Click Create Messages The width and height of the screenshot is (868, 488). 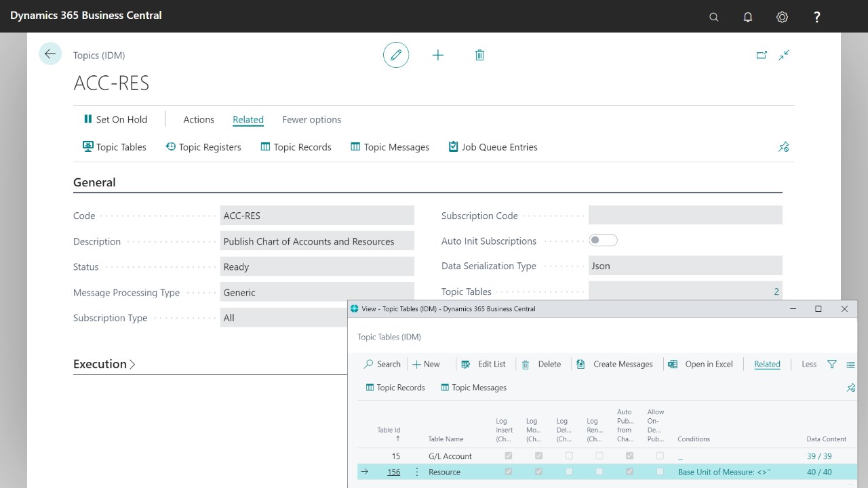tap(614, 364)
